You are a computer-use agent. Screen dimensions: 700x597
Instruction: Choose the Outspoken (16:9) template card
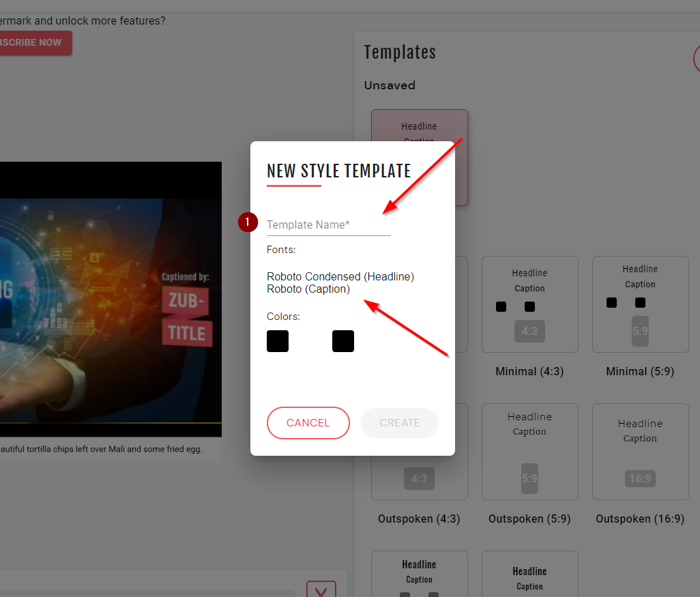click(x=640, y=452)
